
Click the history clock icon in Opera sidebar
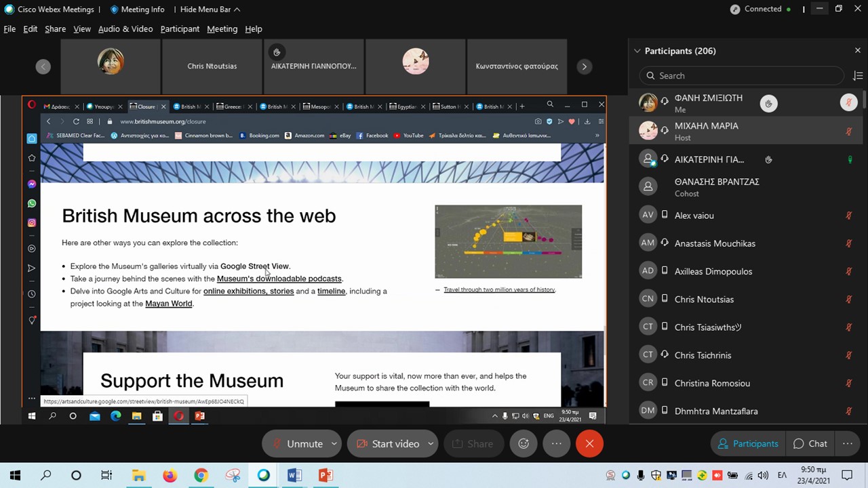32,294
